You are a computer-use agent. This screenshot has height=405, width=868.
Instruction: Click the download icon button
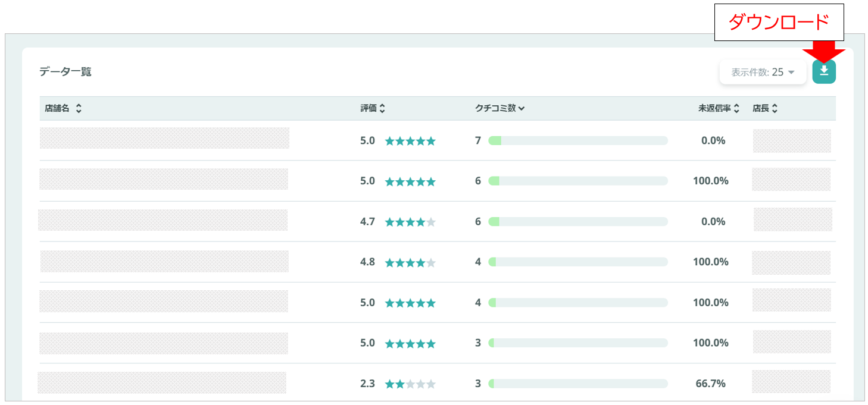coord(824,71)
